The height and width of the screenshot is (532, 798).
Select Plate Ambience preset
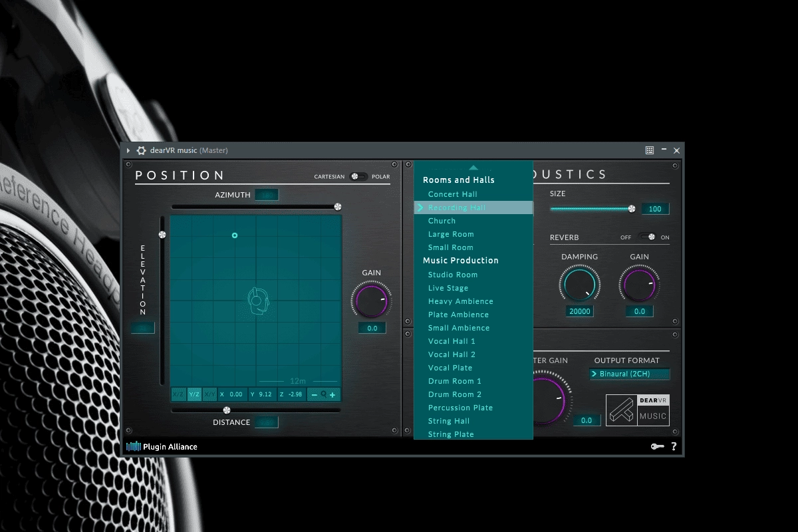click(x=473, y=315)
